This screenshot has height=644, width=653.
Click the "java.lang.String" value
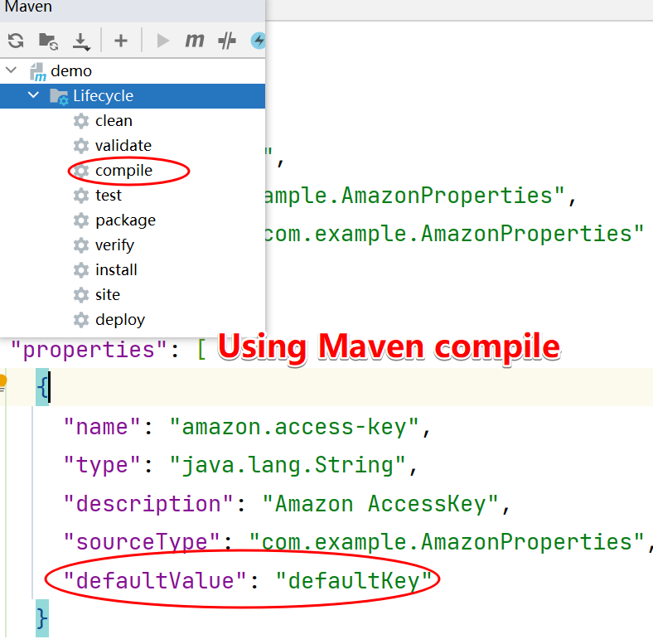pyautogui.click(x=288, y=465)
